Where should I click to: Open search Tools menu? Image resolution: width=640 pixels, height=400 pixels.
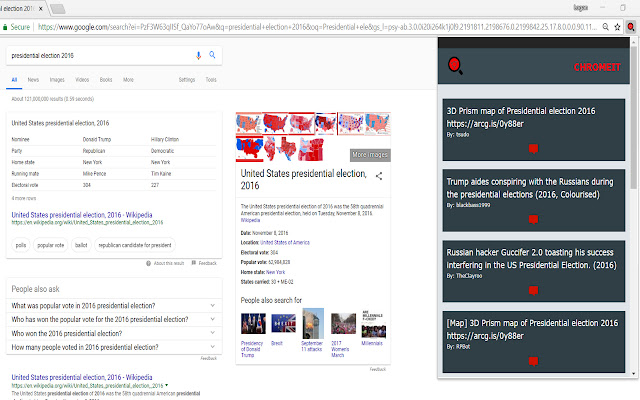(x=211, y=80)
